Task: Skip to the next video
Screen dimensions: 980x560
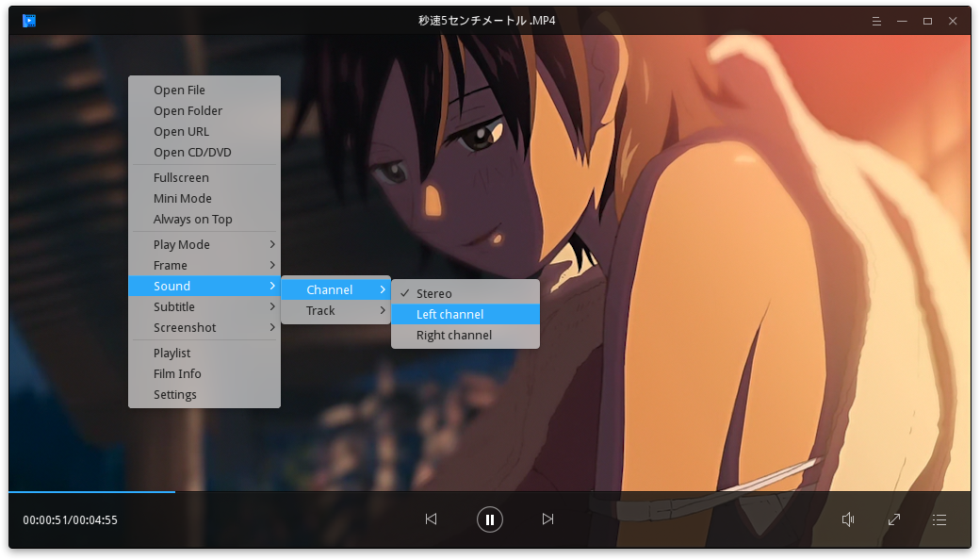Action: coord(547,519)
